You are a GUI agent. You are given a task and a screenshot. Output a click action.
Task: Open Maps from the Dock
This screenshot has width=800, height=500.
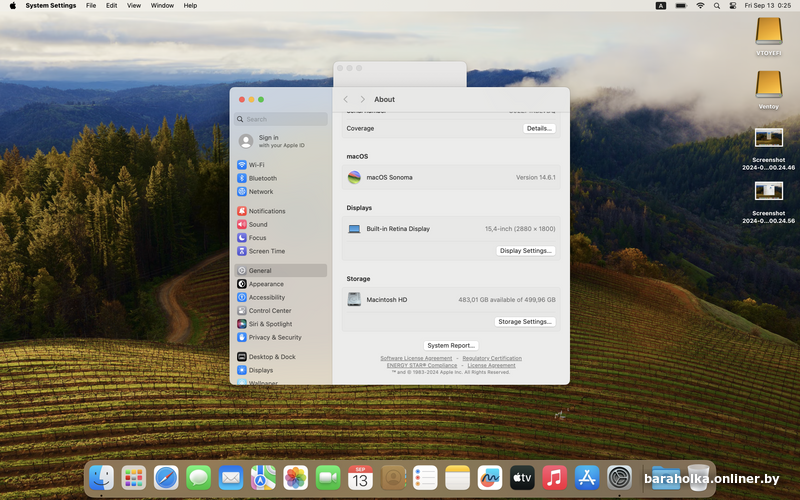(263, 478)
